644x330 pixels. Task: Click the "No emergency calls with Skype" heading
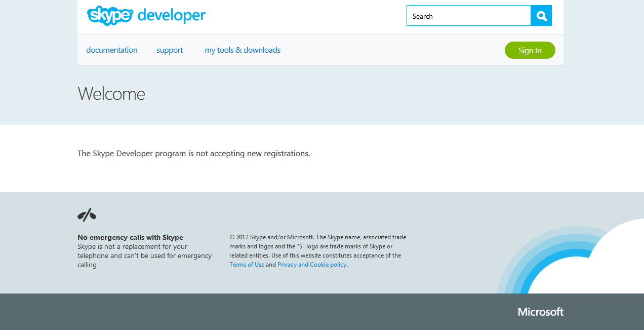(x=130, y=237)
